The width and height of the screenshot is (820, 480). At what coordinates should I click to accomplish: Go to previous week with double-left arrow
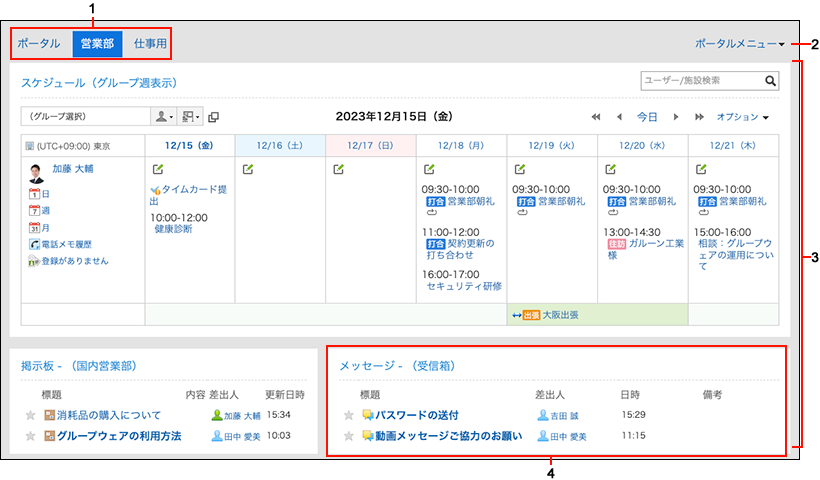596,117
